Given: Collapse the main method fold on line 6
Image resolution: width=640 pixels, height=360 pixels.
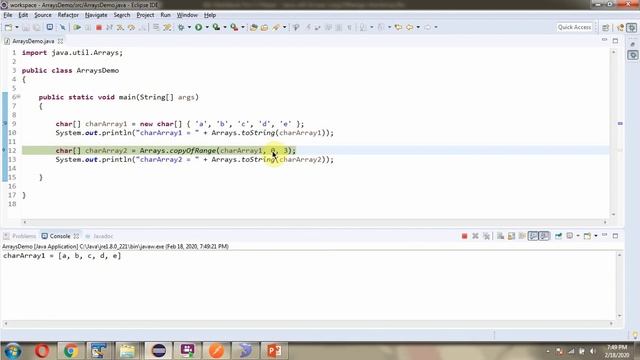Looking at the screenshot, I should click(x=19, y=97).
